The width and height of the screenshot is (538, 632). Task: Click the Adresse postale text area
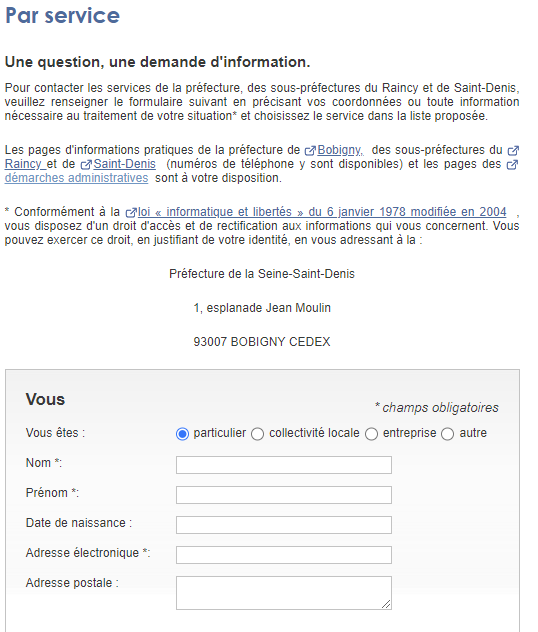point(284,593)
